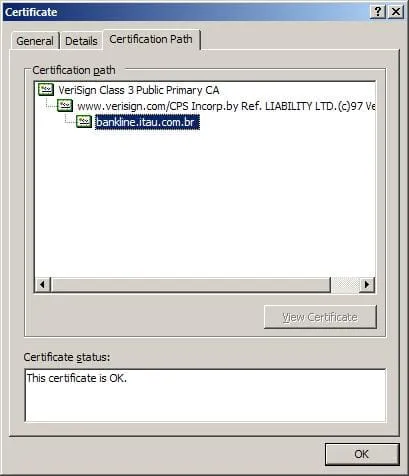Click the bankline.itau.com.br certificate icon
The width and height of the screenshot is (409, 476).
[x=84, y=122]
